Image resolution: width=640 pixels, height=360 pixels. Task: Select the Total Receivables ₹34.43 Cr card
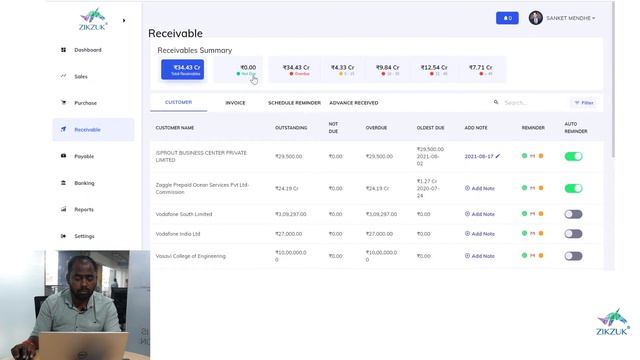click(182, 69)
